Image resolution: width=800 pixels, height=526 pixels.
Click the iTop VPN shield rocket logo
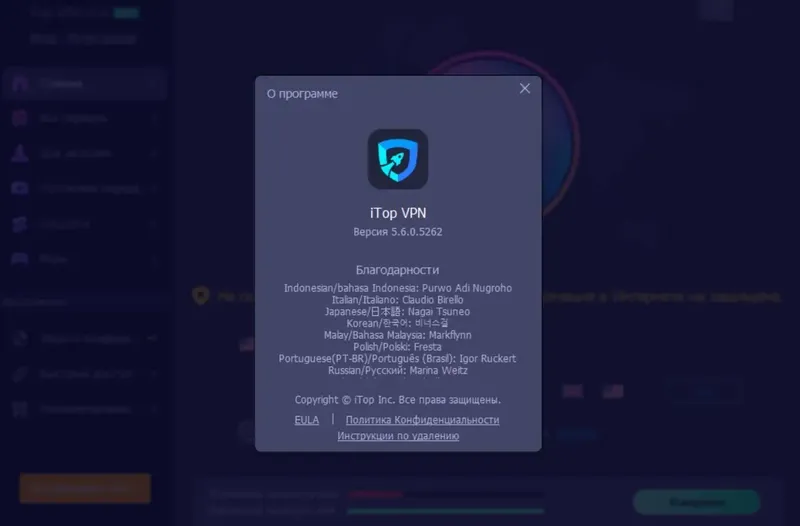pos(398,159)
